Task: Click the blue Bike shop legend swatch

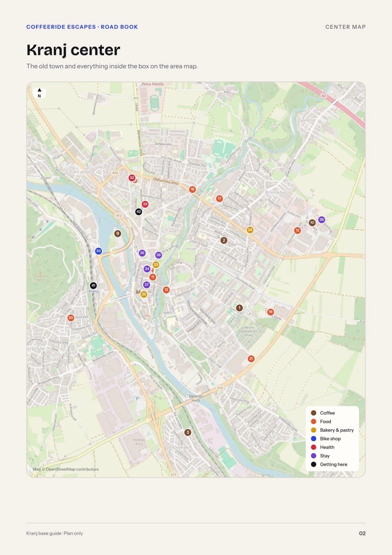Action: 314,439
